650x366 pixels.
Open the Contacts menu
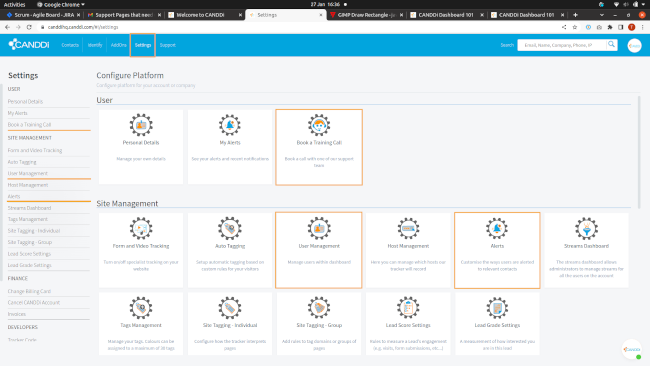coord(70,45)
